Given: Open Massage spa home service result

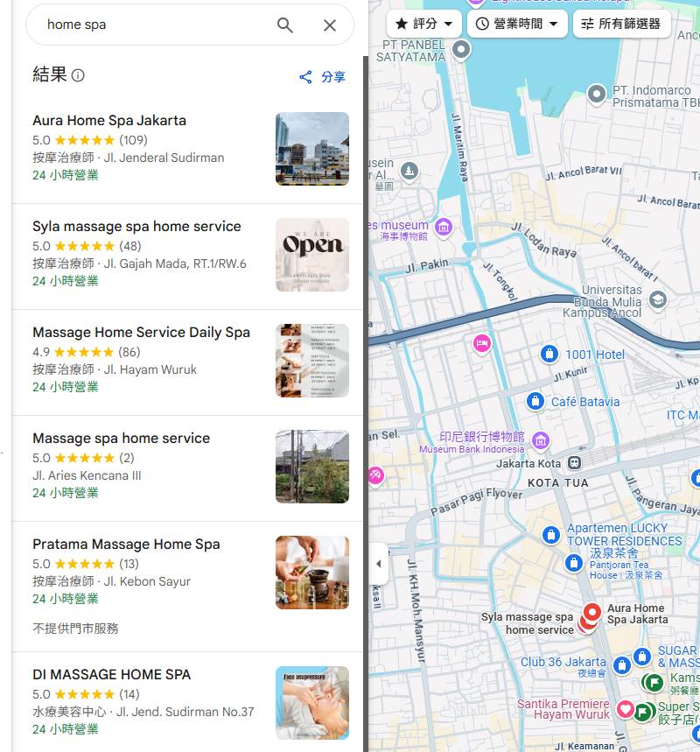Looking at the screenshot, I should point(187,468).
